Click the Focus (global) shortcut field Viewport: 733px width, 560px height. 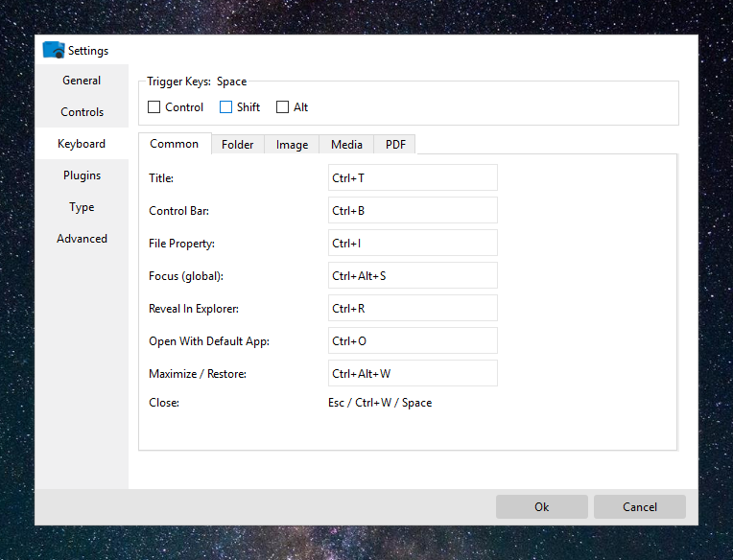(413, 275)
